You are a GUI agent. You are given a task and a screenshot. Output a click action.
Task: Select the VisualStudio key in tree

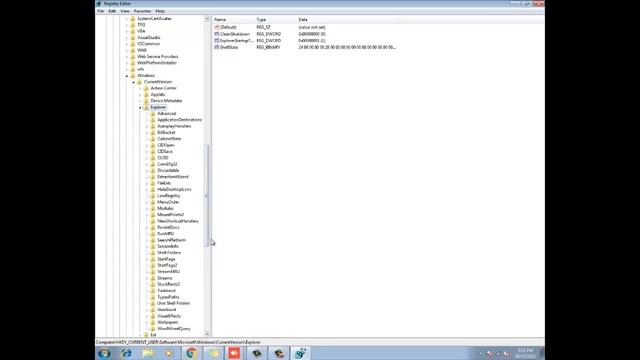tap(149, 38)
